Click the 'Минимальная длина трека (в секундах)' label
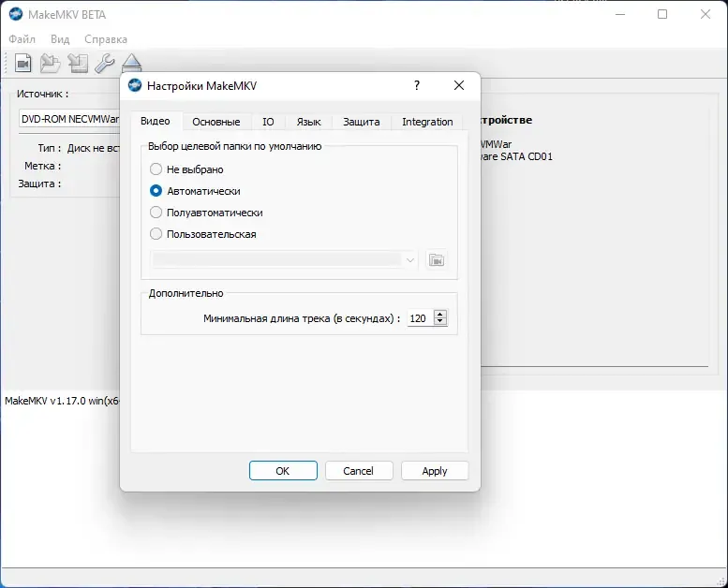The image size is (728, 588). tap(302, 319)
